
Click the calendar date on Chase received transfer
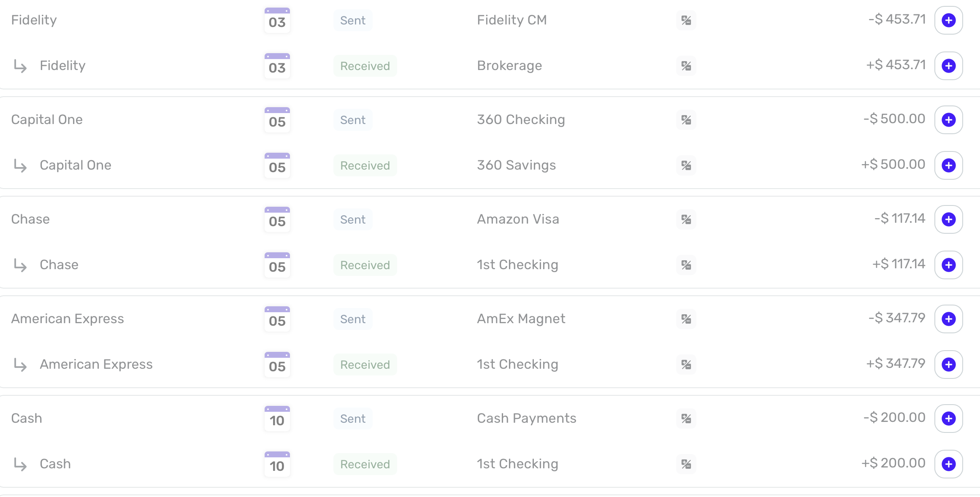[x=277, y=265]
